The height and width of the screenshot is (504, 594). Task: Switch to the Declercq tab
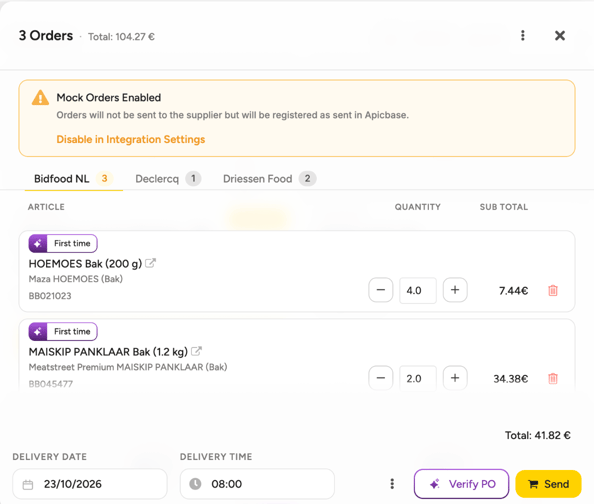click(x=168, y=178)
